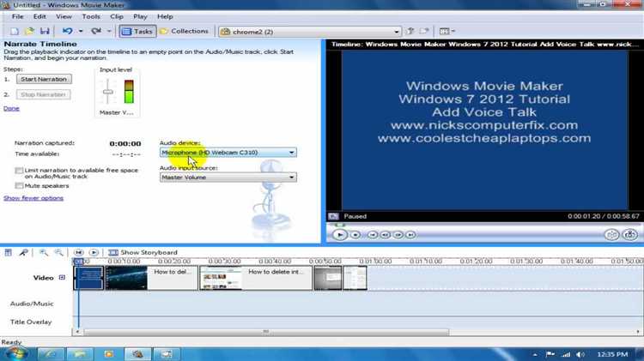This screenshot has width=644, height=361.
Task: Click the Internet Explorer taskbar icon
Action: coord(51,354)
